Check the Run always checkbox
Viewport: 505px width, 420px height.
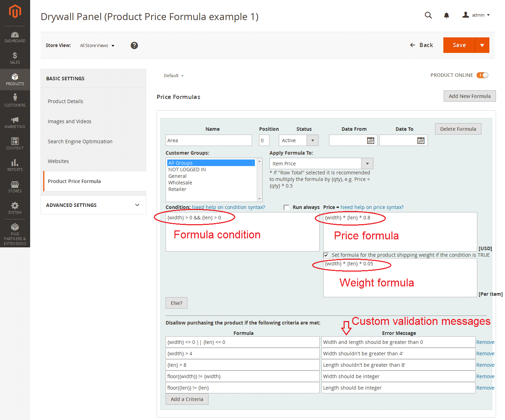click(x=286, y=207)
